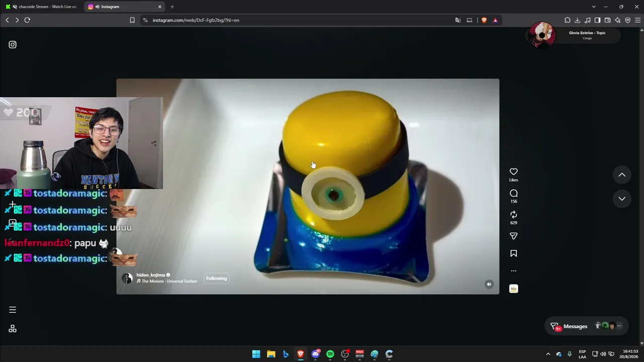
Task: Like the reel with the heart icon
Action: pyautogui.click(x=513, y=172)
